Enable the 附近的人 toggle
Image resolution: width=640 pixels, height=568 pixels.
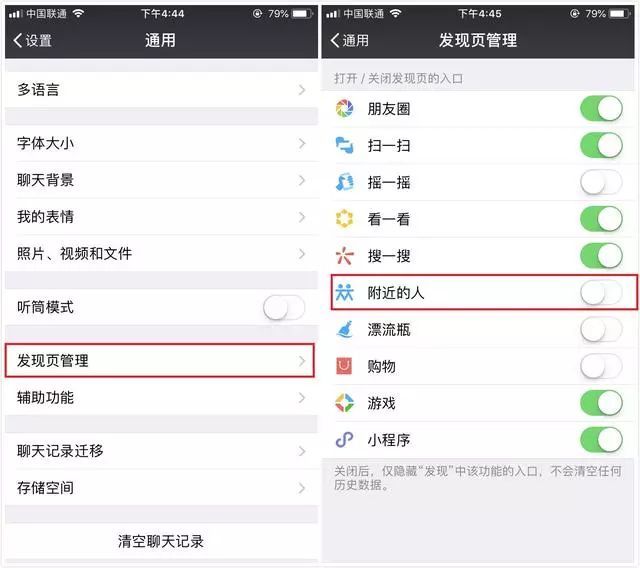point(601,292)
